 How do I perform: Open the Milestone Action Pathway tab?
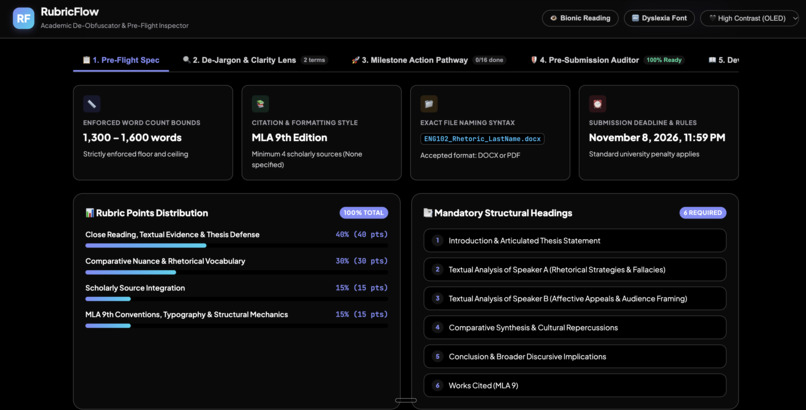click(x=429, y=60)
